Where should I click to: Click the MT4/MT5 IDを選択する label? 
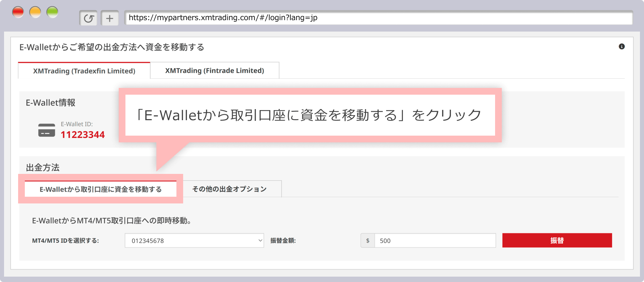pos(65,241)
